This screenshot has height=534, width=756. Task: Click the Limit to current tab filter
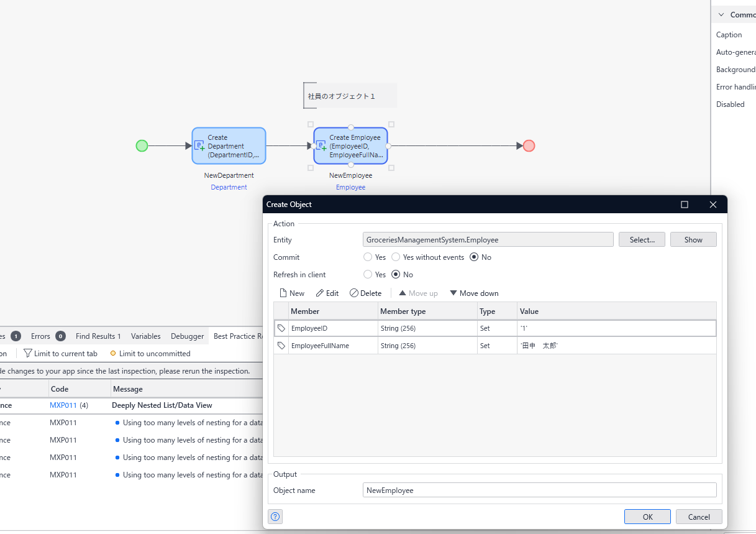(x=60, y=354)
